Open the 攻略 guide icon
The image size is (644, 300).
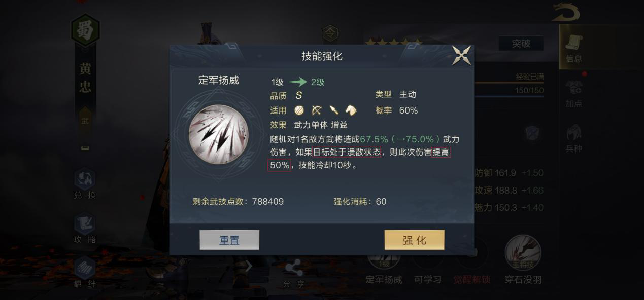click(85, 229)
